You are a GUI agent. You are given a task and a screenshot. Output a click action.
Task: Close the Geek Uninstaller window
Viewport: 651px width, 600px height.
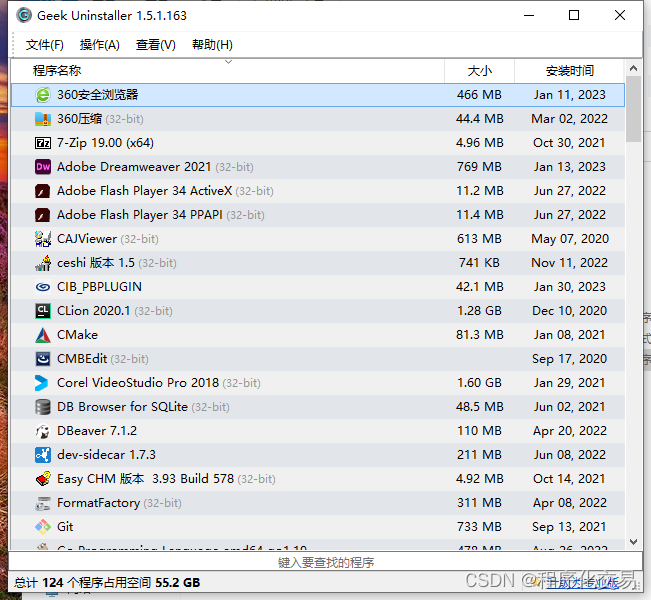(x=620, y=16)
